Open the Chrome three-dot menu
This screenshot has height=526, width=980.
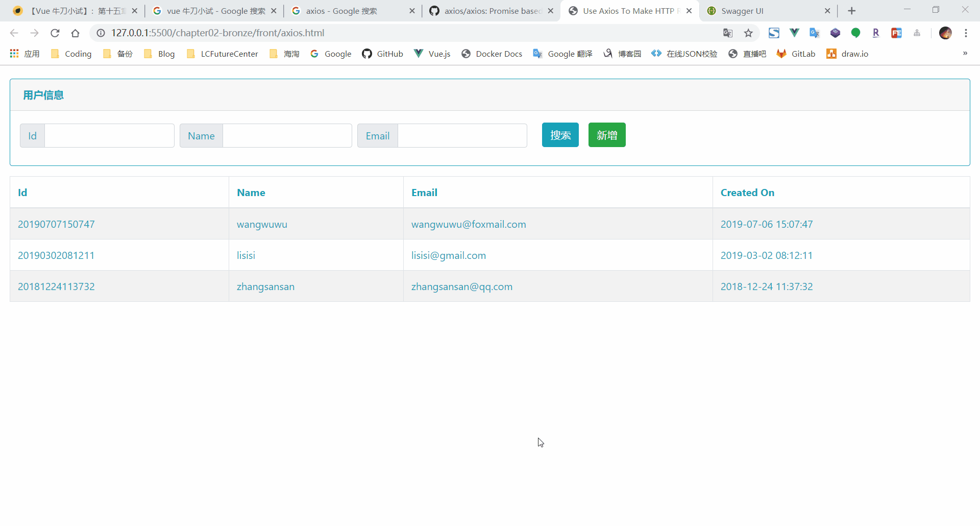tap(966, 33)
